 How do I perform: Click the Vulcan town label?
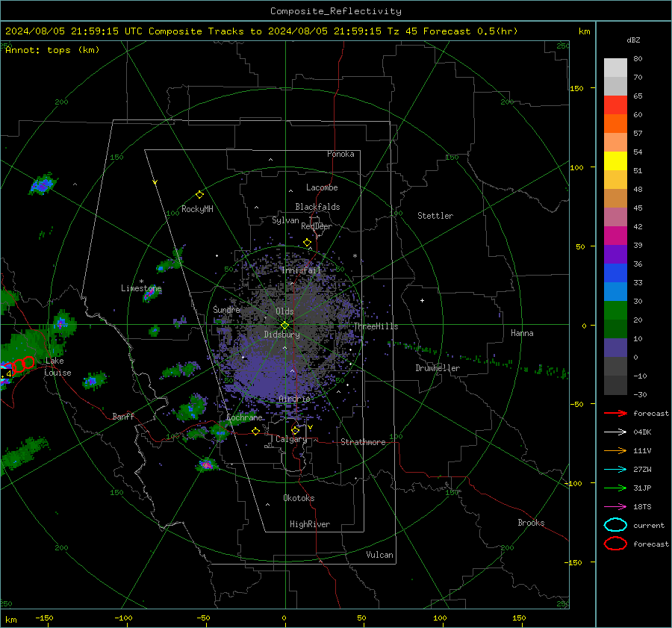coord(380,555)
